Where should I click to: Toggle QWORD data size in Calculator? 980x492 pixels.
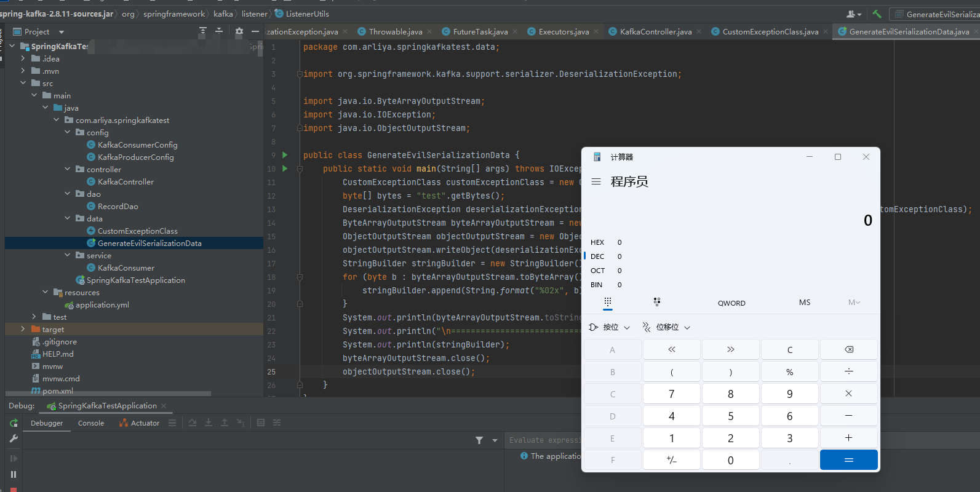point(731,303)
